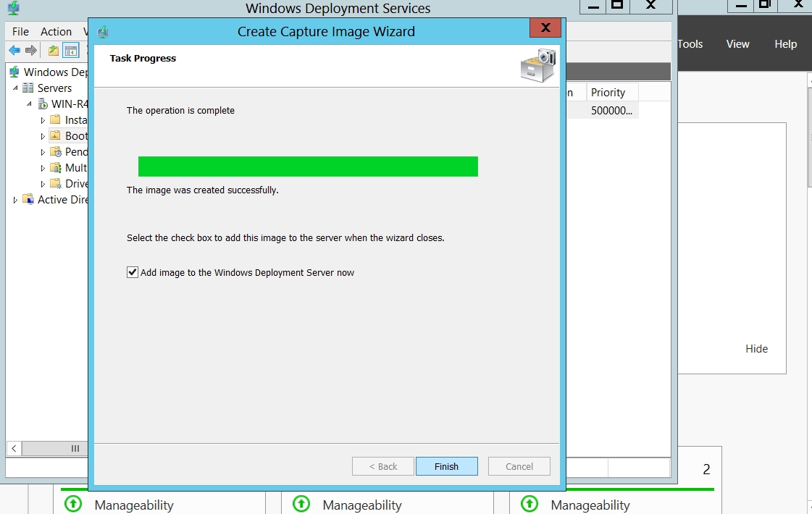Toggle the Show/Hide Console Tree icon

point(70,51)
